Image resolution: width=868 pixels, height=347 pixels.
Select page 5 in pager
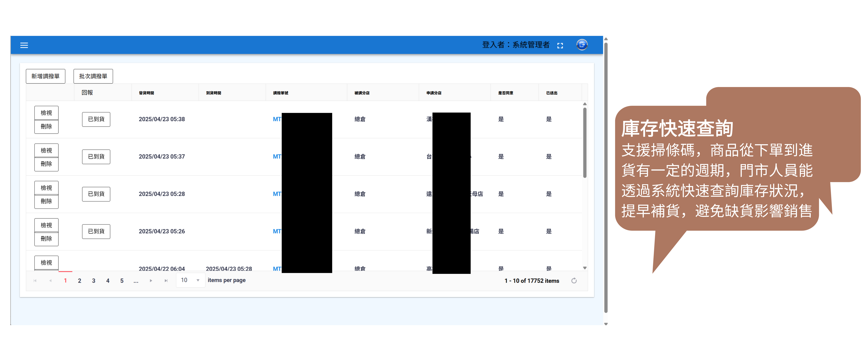[122, 281]
